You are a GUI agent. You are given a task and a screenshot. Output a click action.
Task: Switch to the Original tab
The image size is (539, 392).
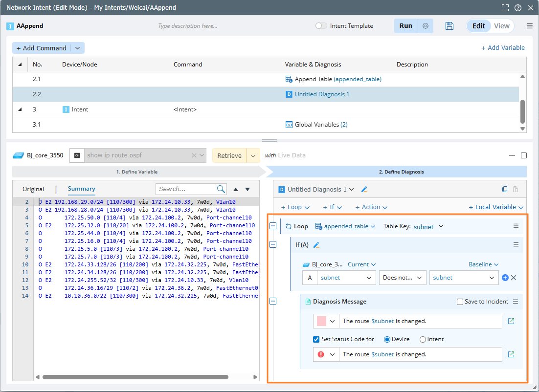coord(33,189)
